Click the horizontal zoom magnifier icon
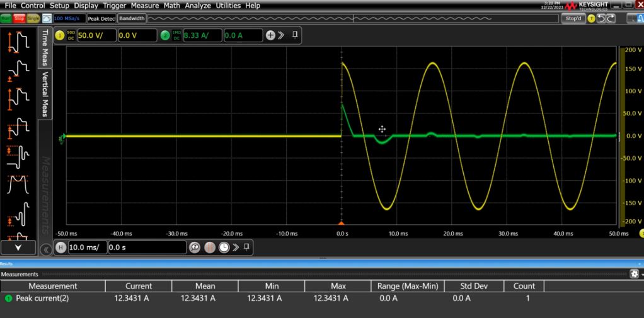This screenshot has height=318, width=644. (196, 247)
